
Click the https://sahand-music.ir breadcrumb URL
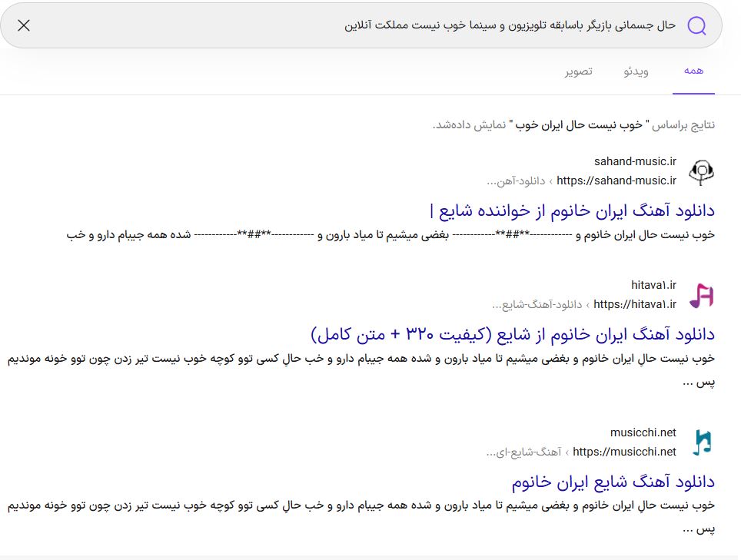pyautogui.click(x=616, y=181)
